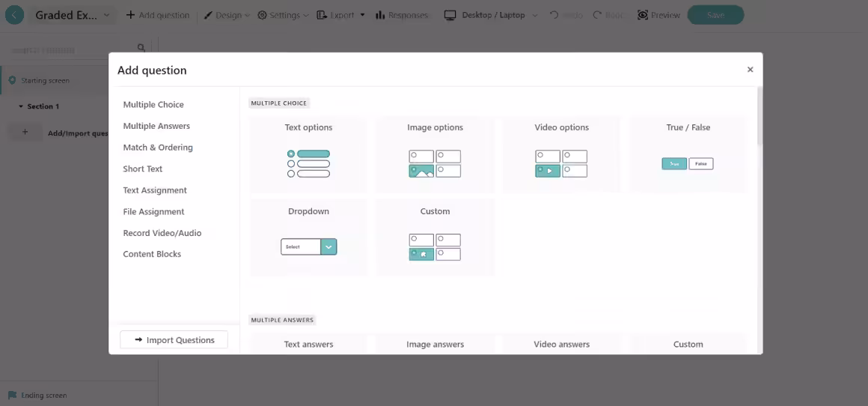Select Multiple Answers category
This screenshot has width=868, height=406.
coord(156,126)
